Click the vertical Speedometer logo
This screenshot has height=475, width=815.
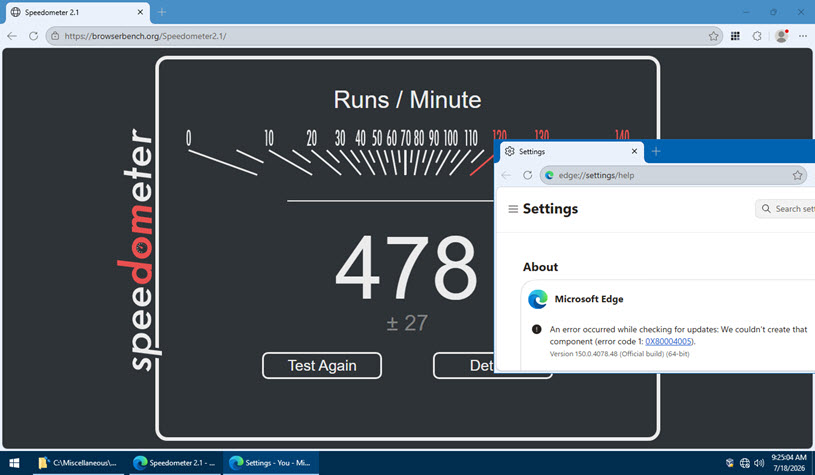point(137,249)
